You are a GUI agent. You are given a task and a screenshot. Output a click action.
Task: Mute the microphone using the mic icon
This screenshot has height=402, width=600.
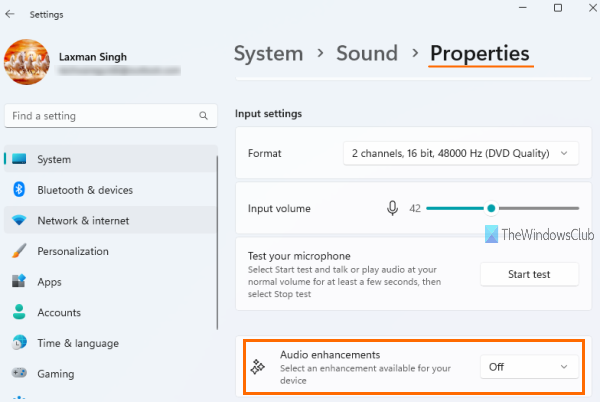pyautogui.click(x=393, y=208)
